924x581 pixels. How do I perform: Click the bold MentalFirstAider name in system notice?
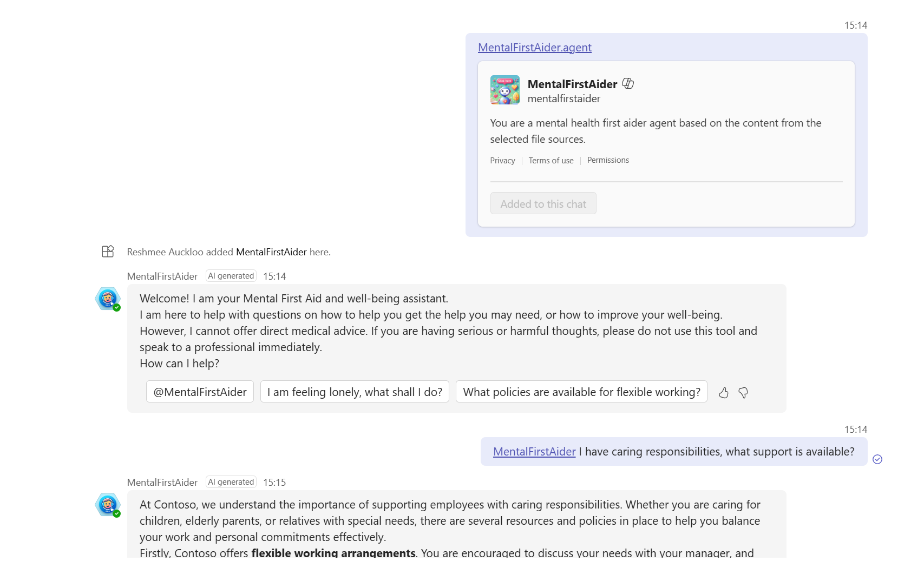pyautogui.click(x=271, y=252)
